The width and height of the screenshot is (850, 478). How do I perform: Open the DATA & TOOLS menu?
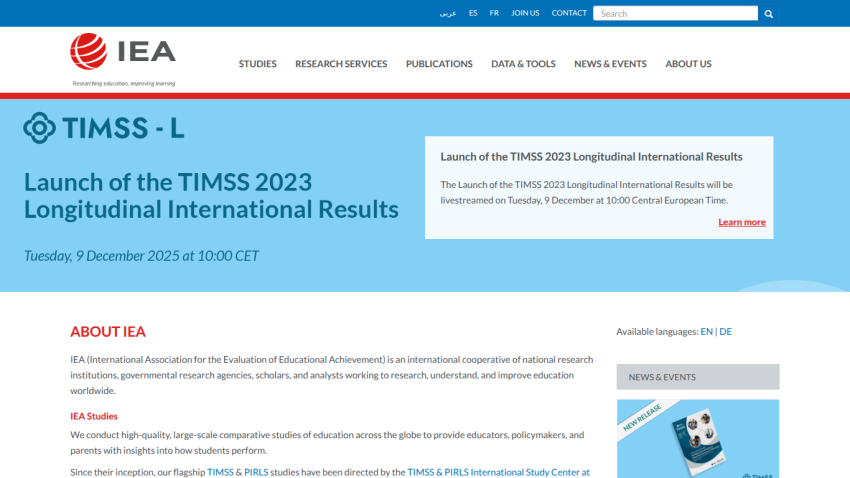coord(523,64)
